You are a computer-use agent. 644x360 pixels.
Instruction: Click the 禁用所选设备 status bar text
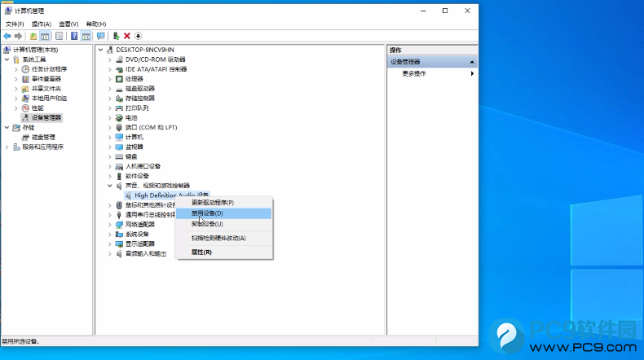20,341
